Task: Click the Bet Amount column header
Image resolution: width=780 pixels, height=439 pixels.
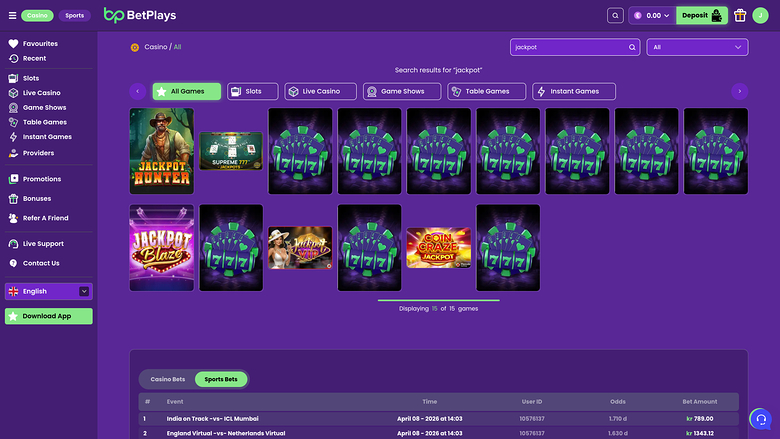Action: coord(699,402)
